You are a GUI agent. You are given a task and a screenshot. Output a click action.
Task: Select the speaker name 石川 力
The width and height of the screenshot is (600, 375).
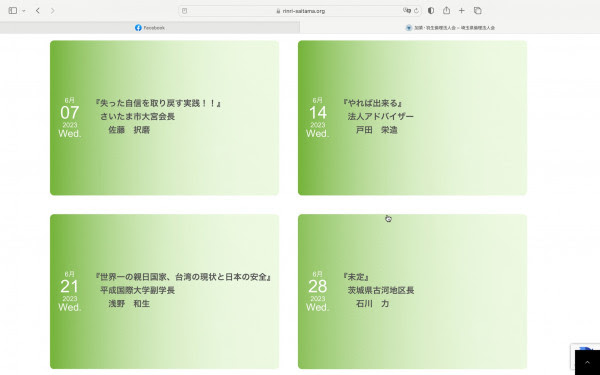(372, 304)
